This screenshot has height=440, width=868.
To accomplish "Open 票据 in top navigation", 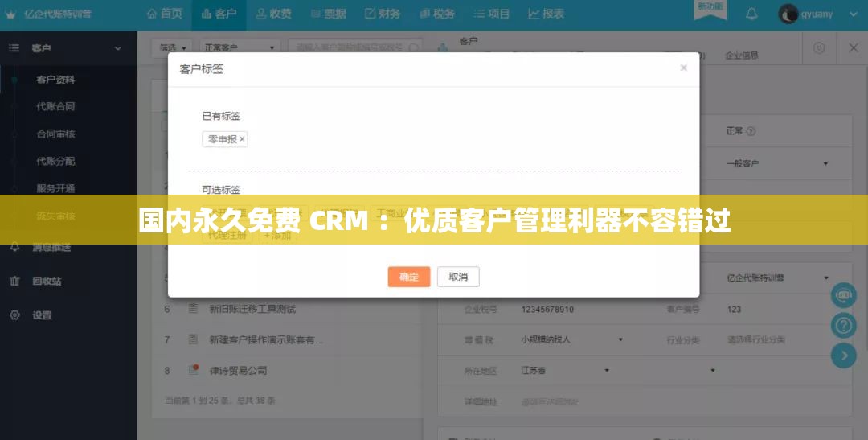I will tap(328, 14).
